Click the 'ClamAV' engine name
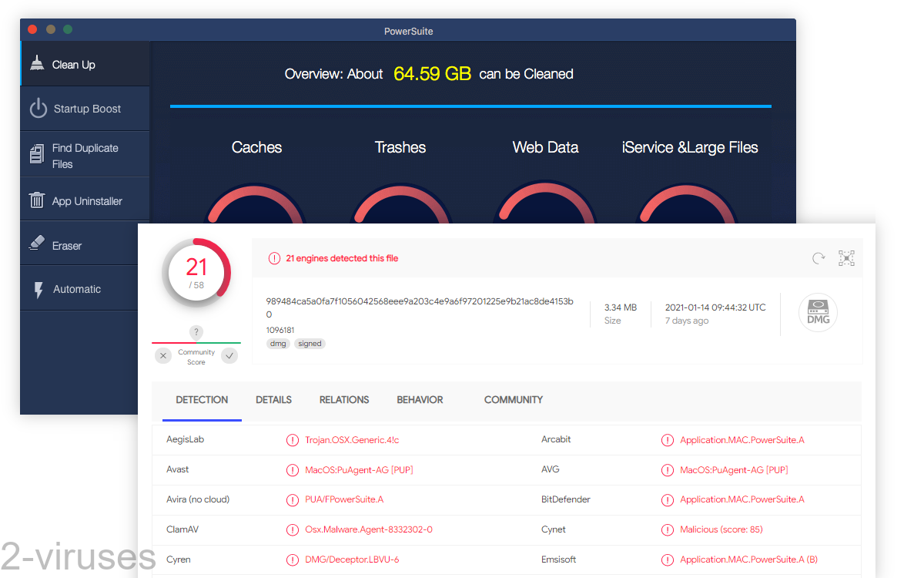The width and height of the screenshot is (924, 578). point(183,529)
